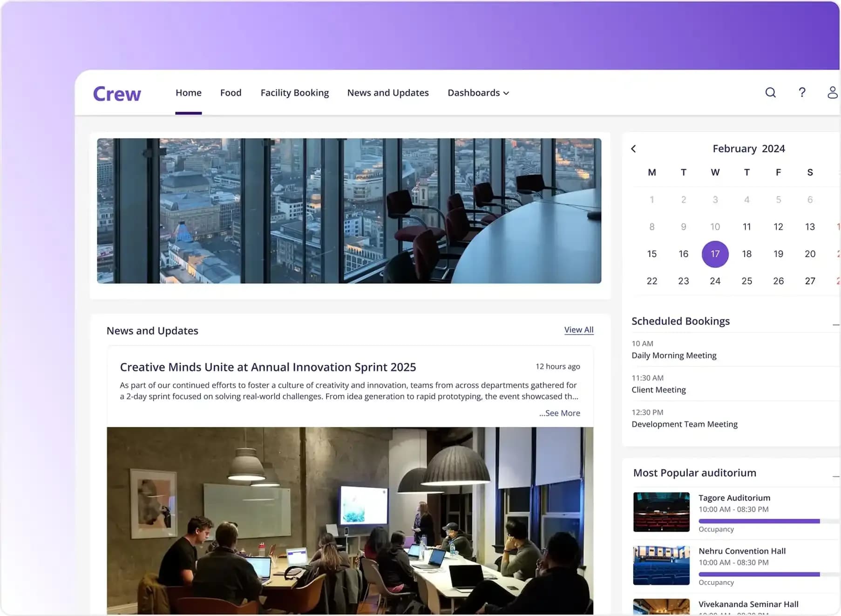
Task: Open the user profile icon
Action: tap(833, 93)
